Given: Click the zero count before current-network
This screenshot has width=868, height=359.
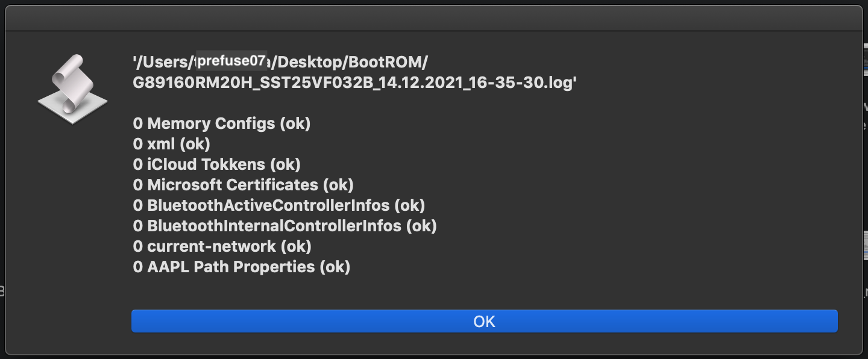Looking at the screenshot, I should click(137, 246).
